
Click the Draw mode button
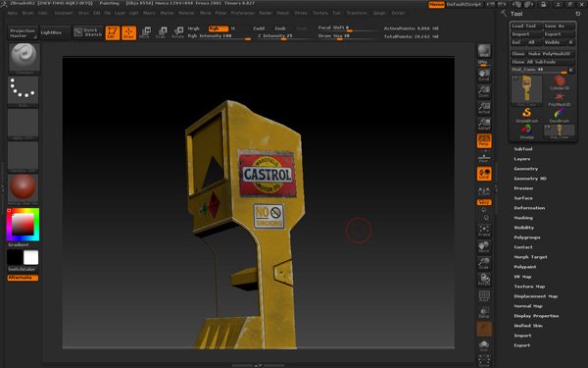tap(128, 32)
